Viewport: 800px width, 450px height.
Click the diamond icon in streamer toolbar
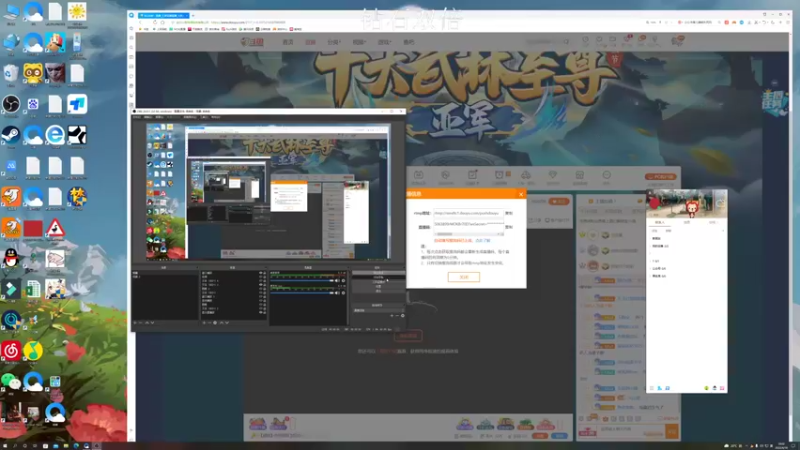(553, 175)
